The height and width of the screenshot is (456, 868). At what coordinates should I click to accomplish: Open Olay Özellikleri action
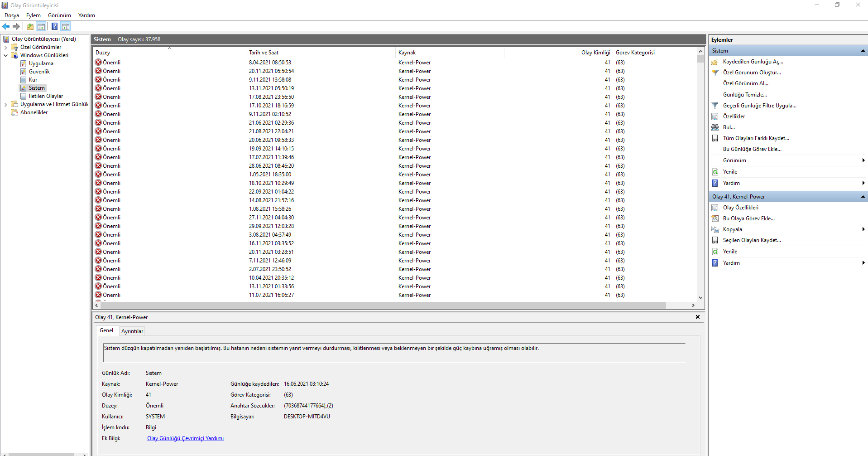(x=740, y=208)
